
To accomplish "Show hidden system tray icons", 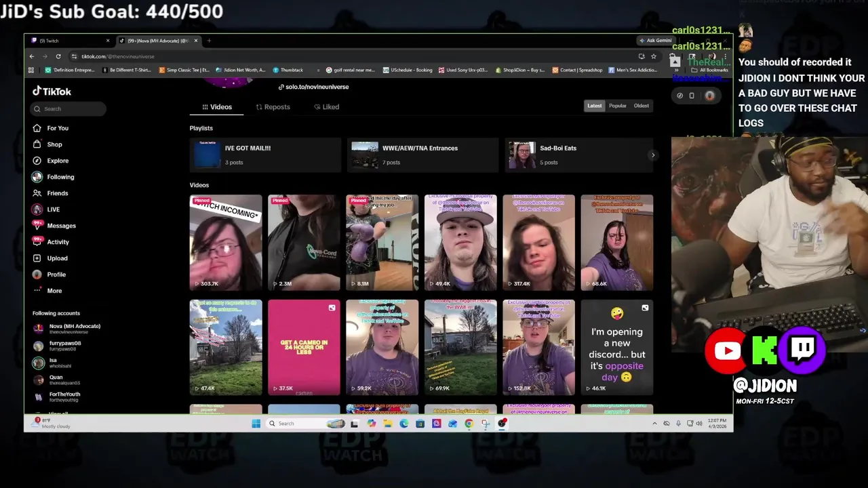I will [x=654, y=424].
